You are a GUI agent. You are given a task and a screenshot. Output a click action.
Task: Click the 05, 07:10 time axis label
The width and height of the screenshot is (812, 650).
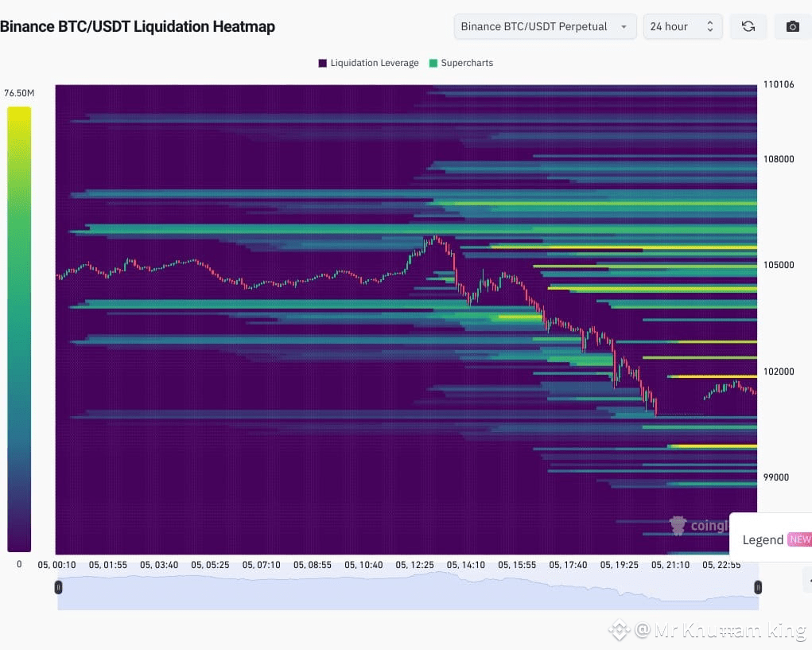pos(261,565)
